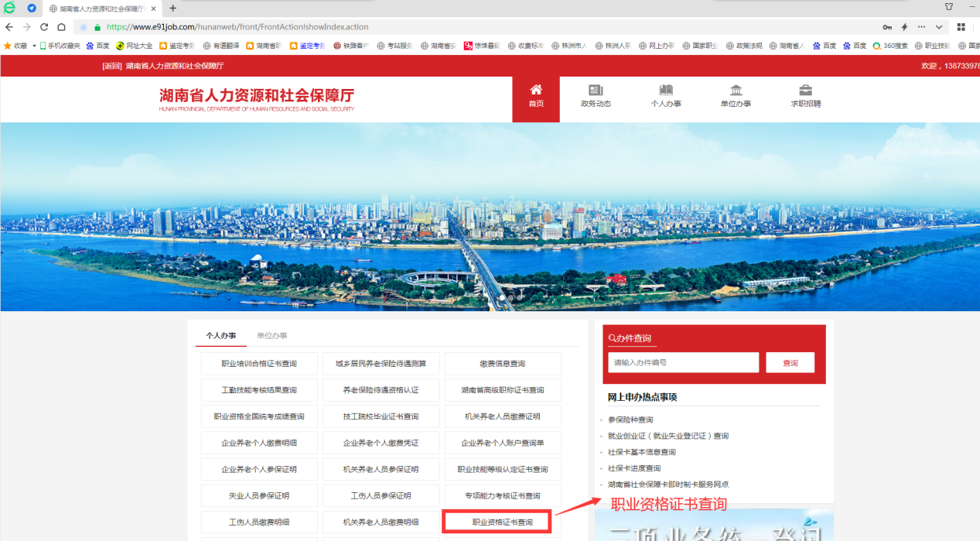Expand the address bar dropdown chevron
This screenshot has height=541, width=980.
939,27
